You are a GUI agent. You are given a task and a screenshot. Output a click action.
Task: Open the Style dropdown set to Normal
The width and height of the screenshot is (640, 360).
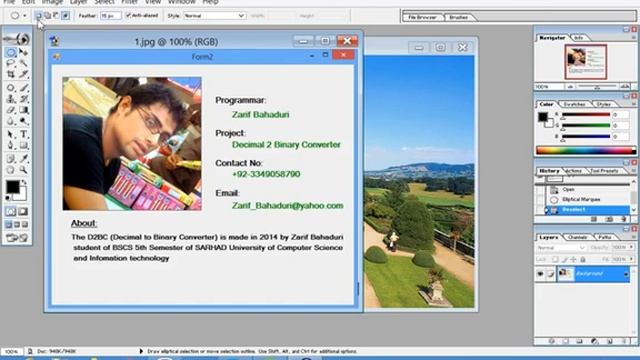pos(214,16)
